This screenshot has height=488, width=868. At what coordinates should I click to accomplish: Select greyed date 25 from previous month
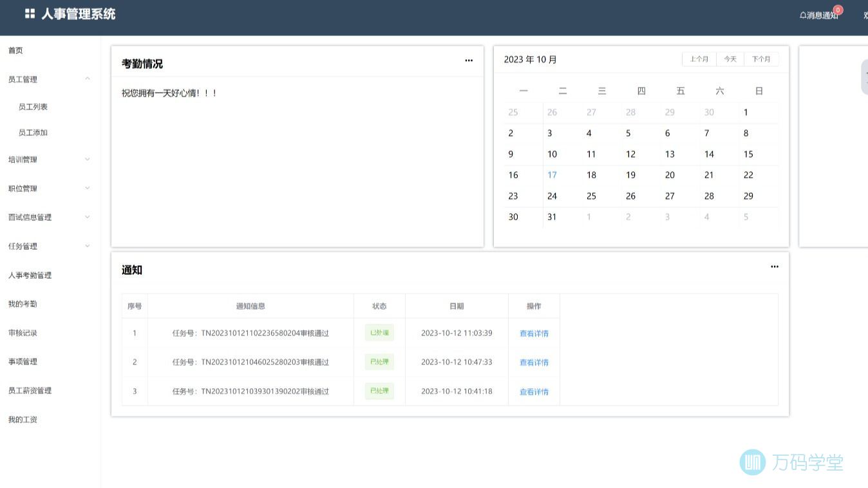[x=513, y=113]
